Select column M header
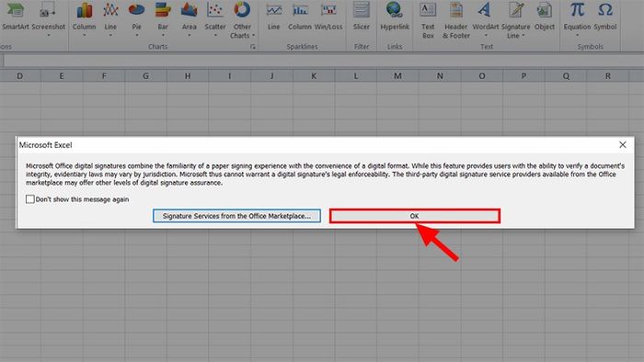This screenshot has height=362, width=644. click(397, 76)
